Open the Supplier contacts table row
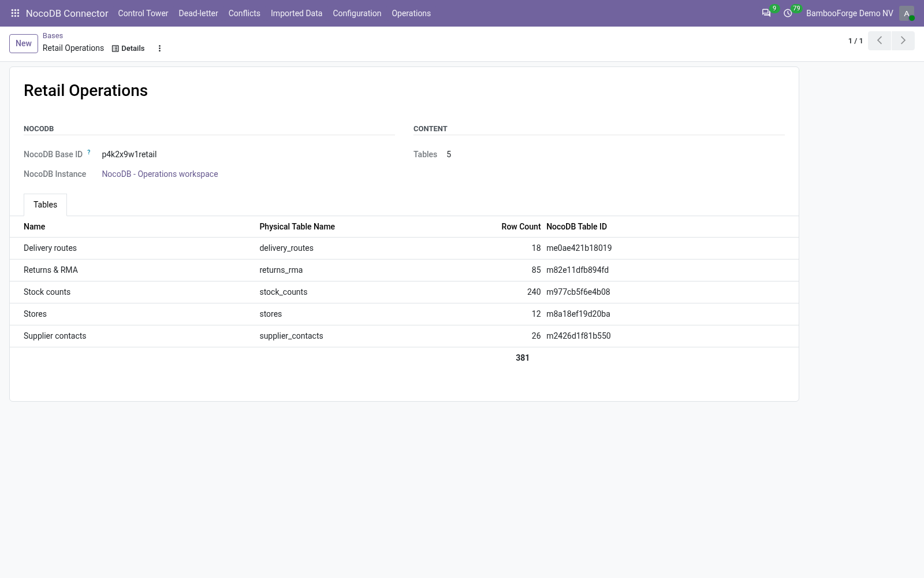This screenshot has height=578, width=924. pos(404,336)
